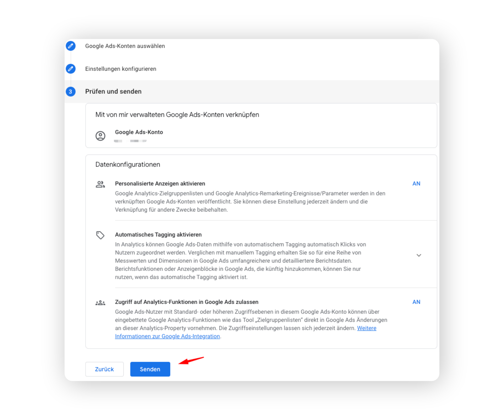Click the Zurück button
The height and width of the screenshot is (420, 504).
(x=104, y=369)
